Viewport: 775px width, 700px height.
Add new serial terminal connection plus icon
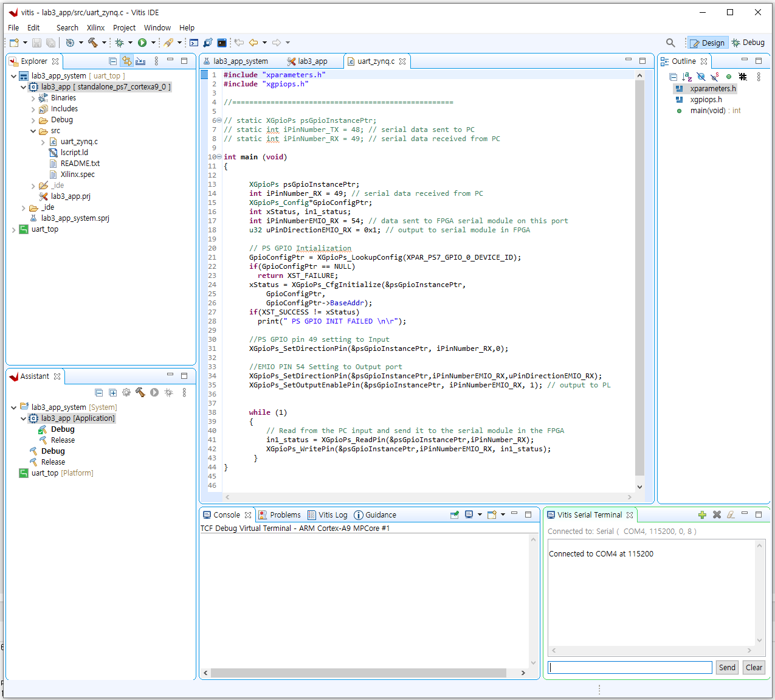pos(702,515)
